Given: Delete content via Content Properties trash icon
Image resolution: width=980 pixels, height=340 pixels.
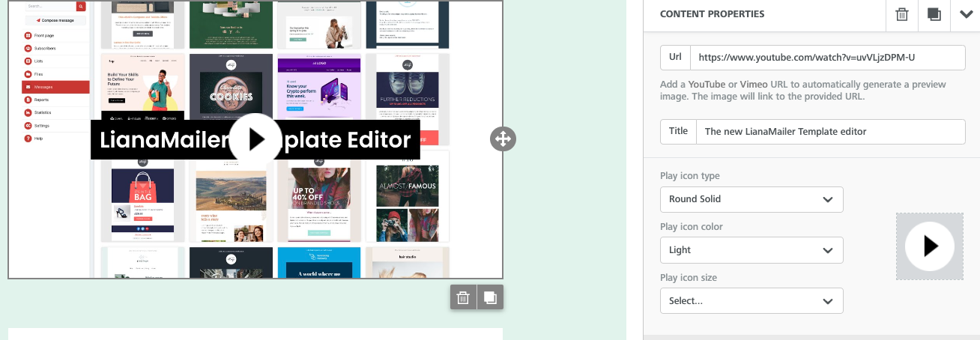Looking at the screenshot, I should pyautogui.click(x=902, y=14).
